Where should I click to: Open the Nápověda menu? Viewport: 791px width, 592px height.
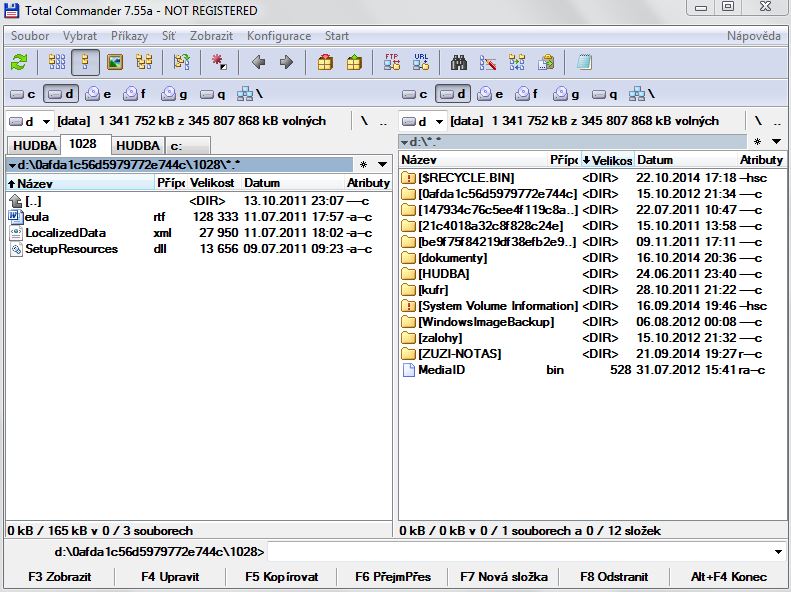[754, 36]
